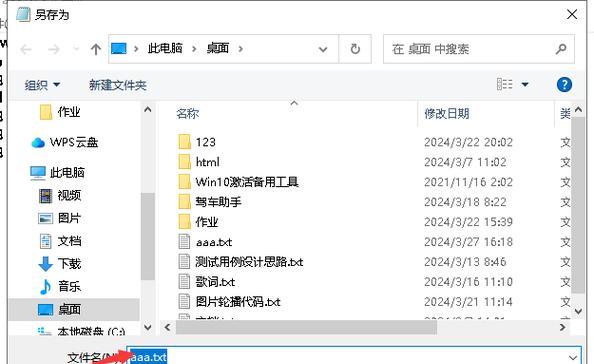Click the This PC icon in address bar

pos(119,48)
